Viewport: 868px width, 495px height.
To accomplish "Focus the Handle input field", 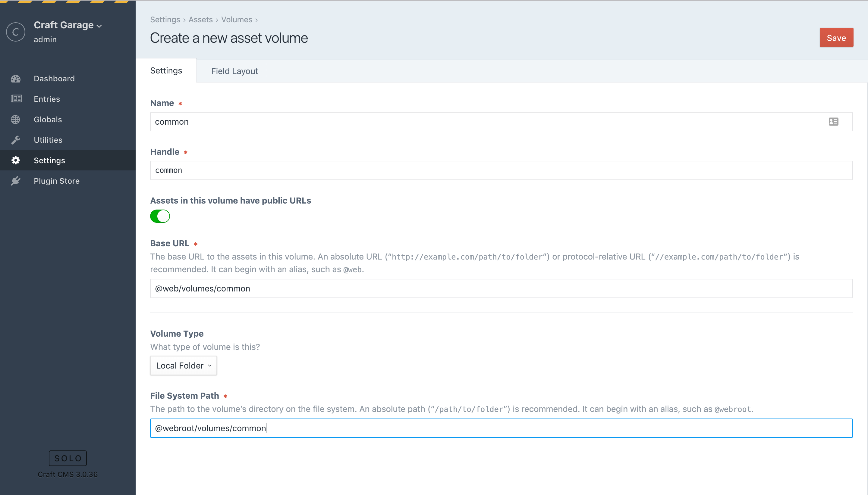I will (x=501, y=170).
